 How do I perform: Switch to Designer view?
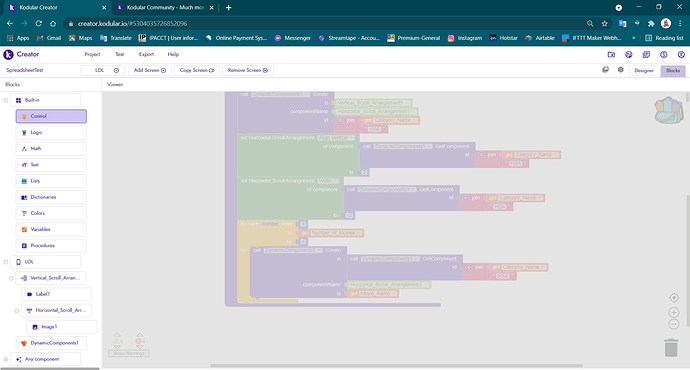(x=644, y=70)
